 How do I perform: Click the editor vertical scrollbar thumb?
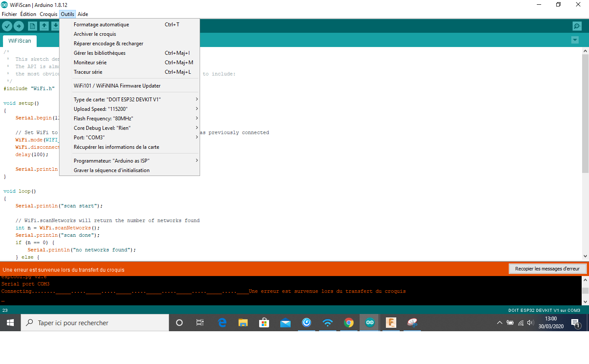pos(585,113)
